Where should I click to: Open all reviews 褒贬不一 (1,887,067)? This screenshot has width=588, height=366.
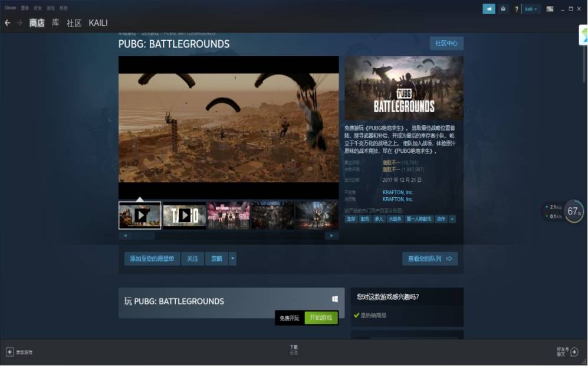(x=403, y=169)
